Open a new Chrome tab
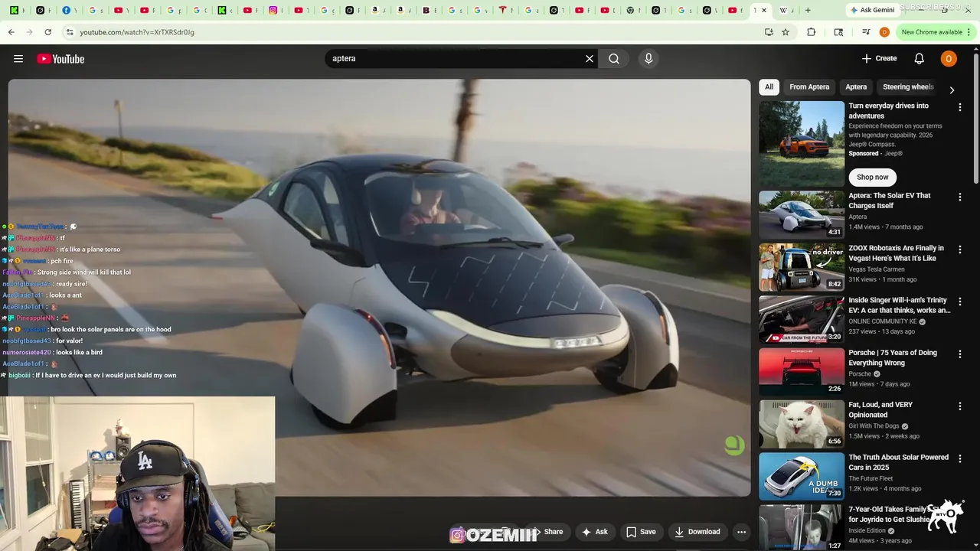Image resolution: width=980 pixels, height=551 pixels. (x=808, y=10)
